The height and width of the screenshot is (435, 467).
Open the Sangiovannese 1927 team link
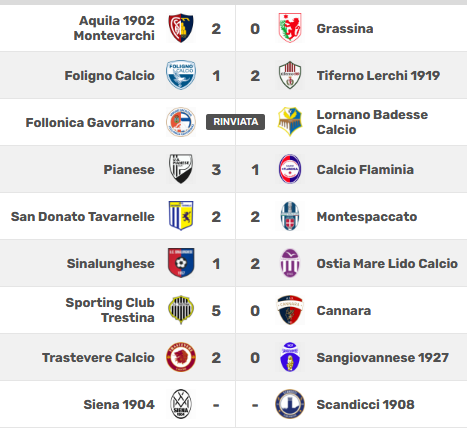pos(383,357)
